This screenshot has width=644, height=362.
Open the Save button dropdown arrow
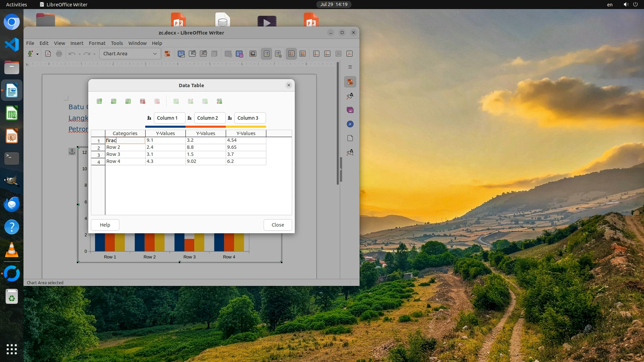click(37, 54)
